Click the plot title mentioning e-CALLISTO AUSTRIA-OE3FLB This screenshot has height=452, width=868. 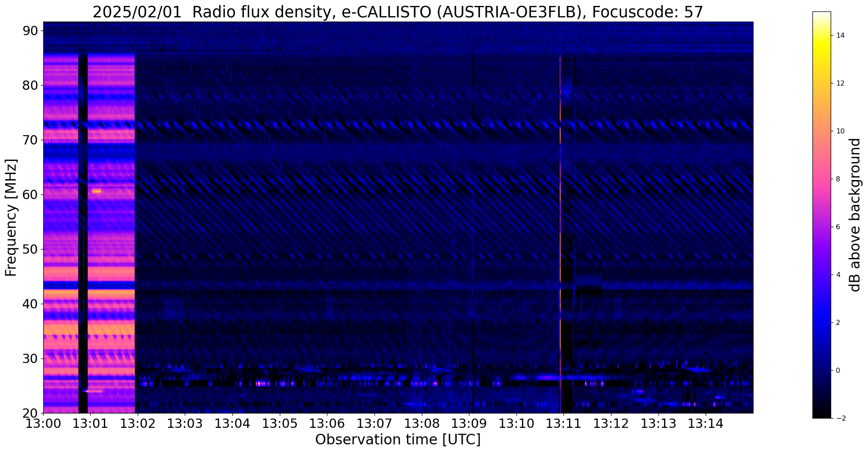point(398,12)
